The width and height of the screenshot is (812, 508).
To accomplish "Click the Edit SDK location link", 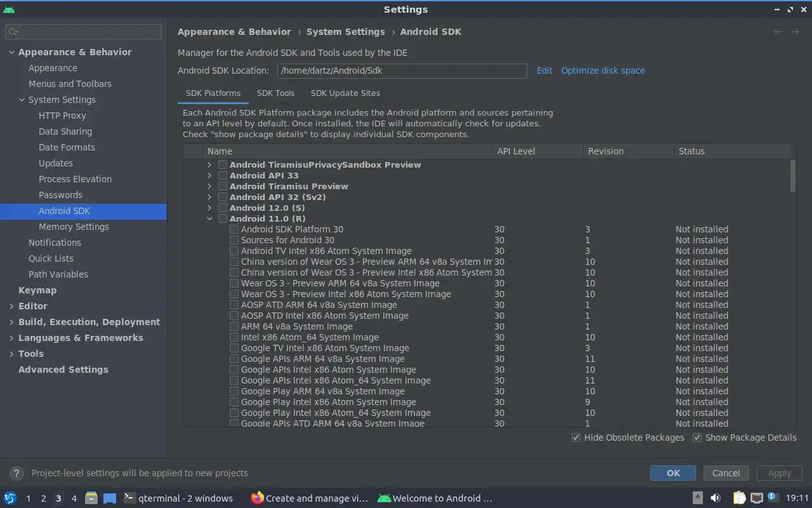I will pyautogui.click(x=544, y=70).
